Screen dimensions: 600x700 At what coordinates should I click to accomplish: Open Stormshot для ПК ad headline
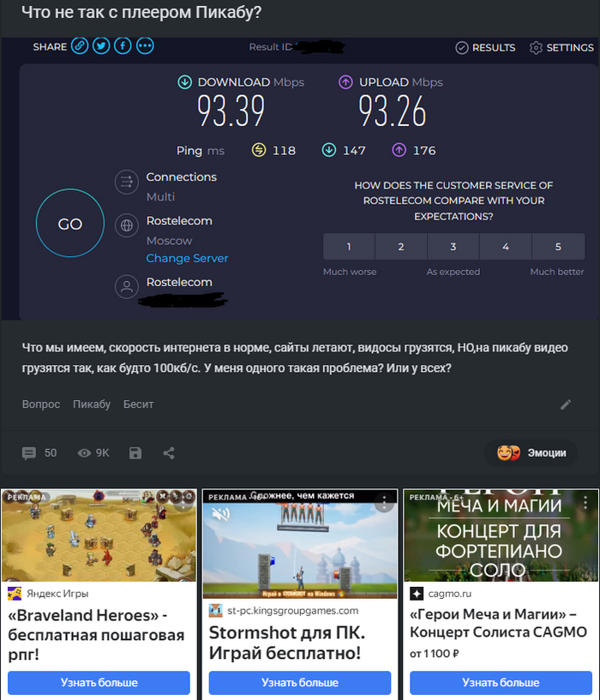pyautogui.click(x=287, y=643)
